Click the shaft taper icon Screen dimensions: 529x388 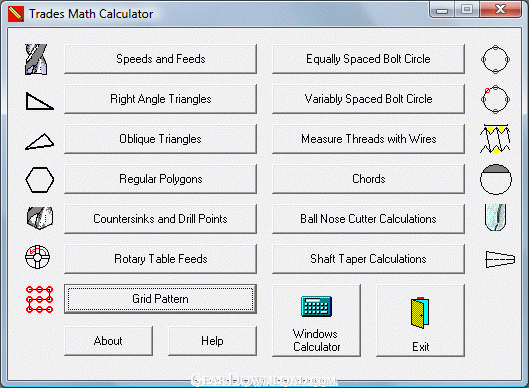pos(500,259)
